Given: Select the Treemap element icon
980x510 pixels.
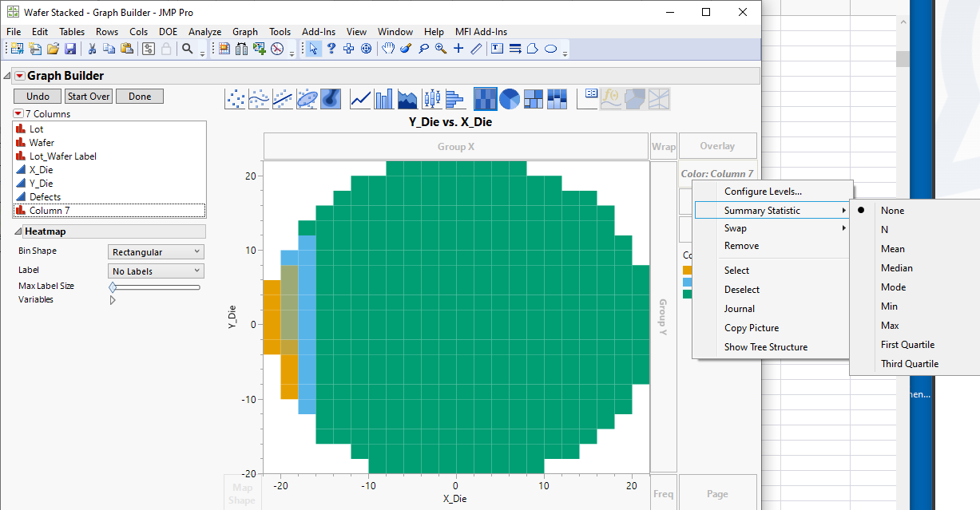Looking at the screenshot, I should click(534, 98).
